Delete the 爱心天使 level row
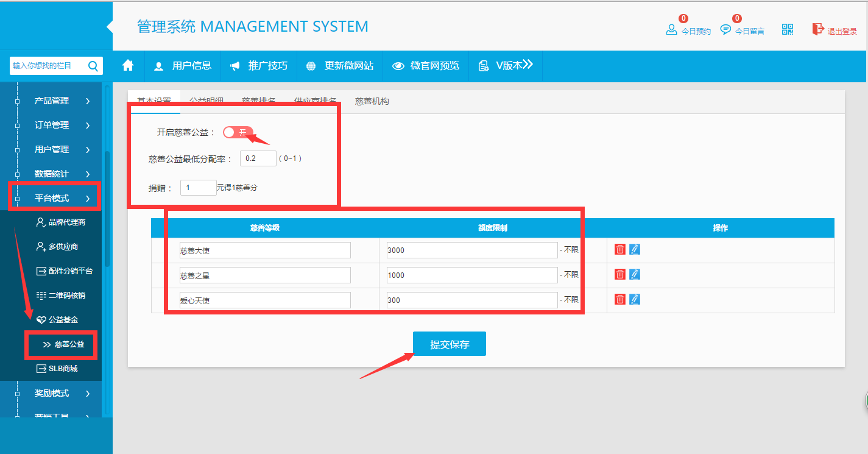 tap(619, 299)
